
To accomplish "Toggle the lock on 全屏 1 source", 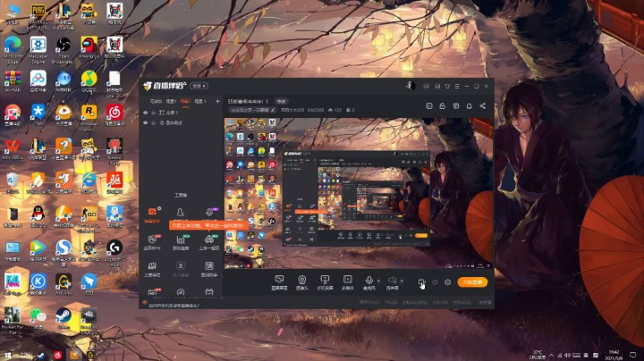I will pyautogui.click(x=154, y=113).
